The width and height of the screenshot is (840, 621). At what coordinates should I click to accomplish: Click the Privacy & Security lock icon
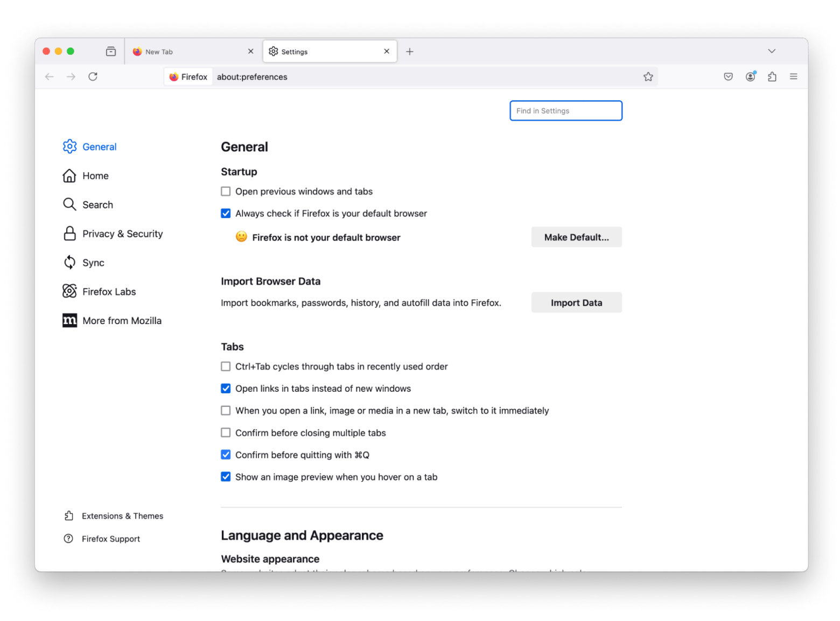pyautogui.click(x=69, y=234)
